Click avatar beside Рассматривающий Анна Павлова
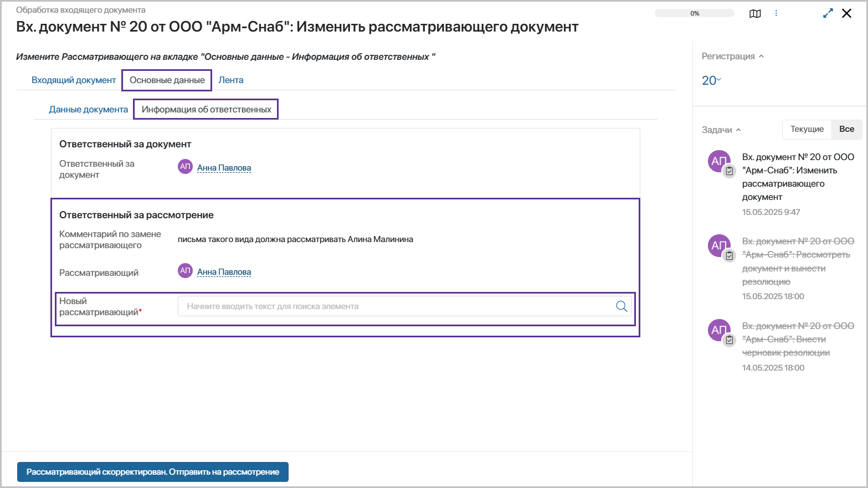 [x=185, y=271]
